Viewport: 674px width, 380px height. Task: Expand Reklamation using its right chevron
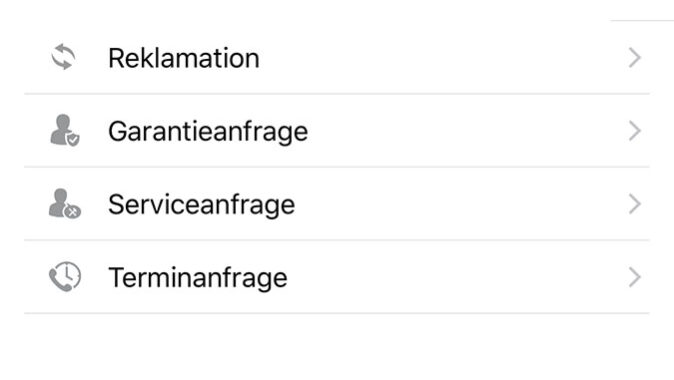(635, 58)
